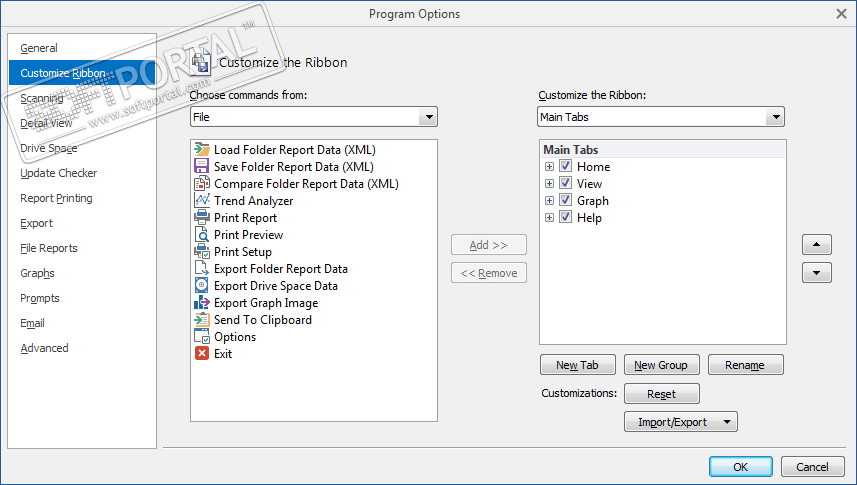The width and height of the screenshot is (857, 485).
Task: Click the red Exit command icon
Action: coord(202,354)
